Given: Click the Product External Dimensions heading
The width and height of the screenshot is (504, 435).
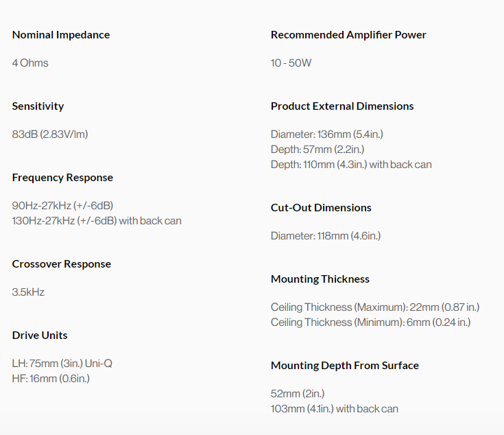Looking at the screenshot, I should [x=342, y=106].
